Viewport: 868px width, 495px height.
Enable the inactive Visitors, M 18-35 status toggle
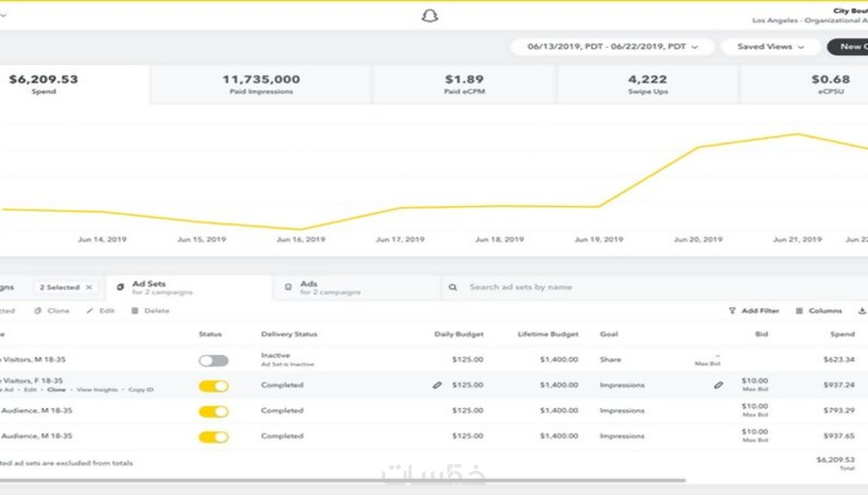(x=213, y=361)
